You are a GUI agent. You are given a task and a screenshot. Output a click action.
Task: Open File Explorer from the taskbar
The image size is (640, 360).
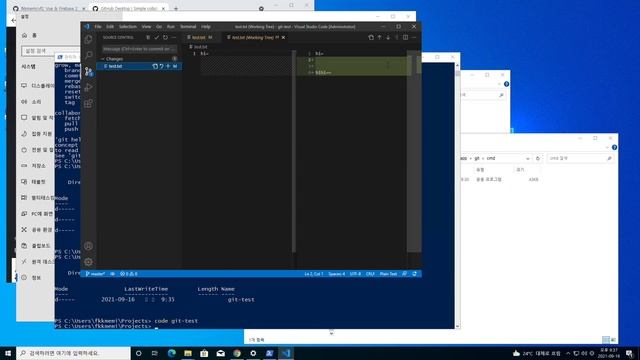[x=188, y=353]
